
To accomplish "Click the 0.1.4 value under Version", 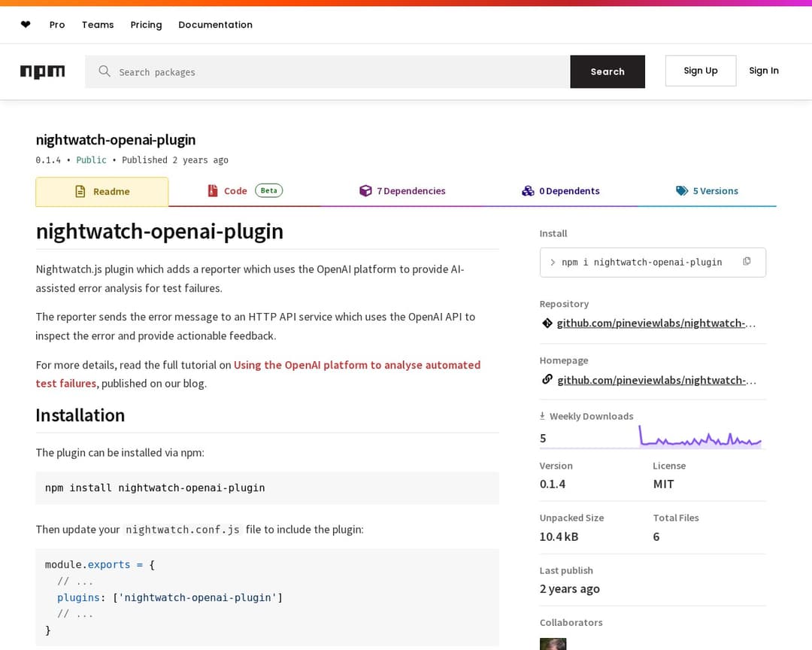I will [553, 484].
